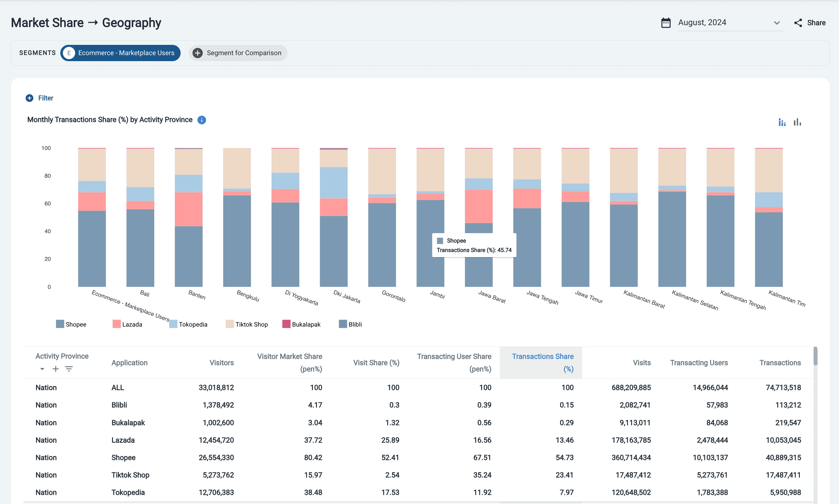The width and height of the screenshot is (839, 504).
Task: Add a Segment for Comparison
Action: (x=238, y=53)
